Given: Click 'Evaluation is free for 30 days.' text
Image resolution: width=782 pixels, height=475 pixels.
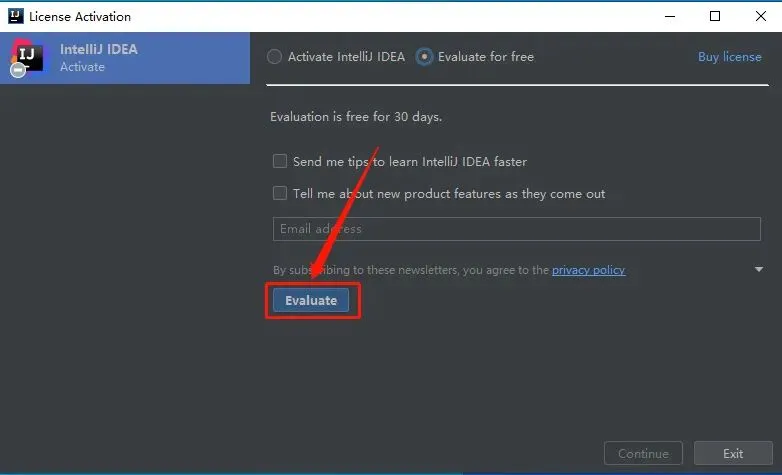Looking at the screenshot, I should [356, 117].
